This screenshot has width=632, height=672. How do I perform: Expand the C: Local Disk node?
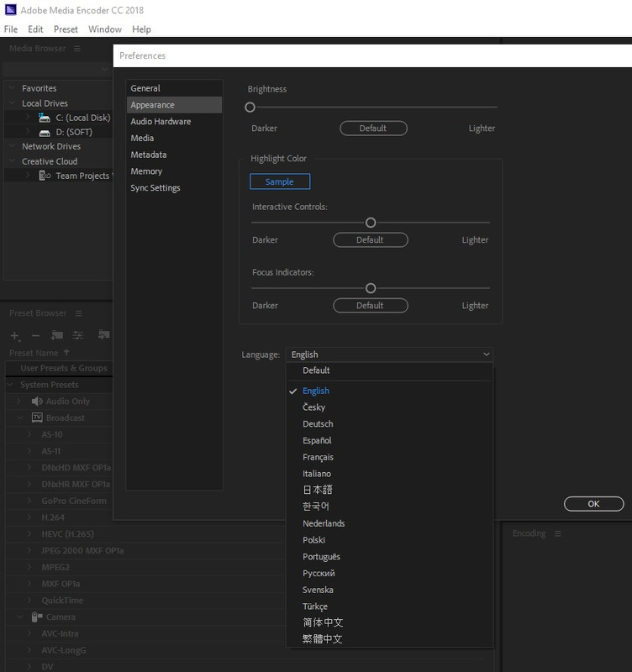pyautogui.click(x=29, y=117)
